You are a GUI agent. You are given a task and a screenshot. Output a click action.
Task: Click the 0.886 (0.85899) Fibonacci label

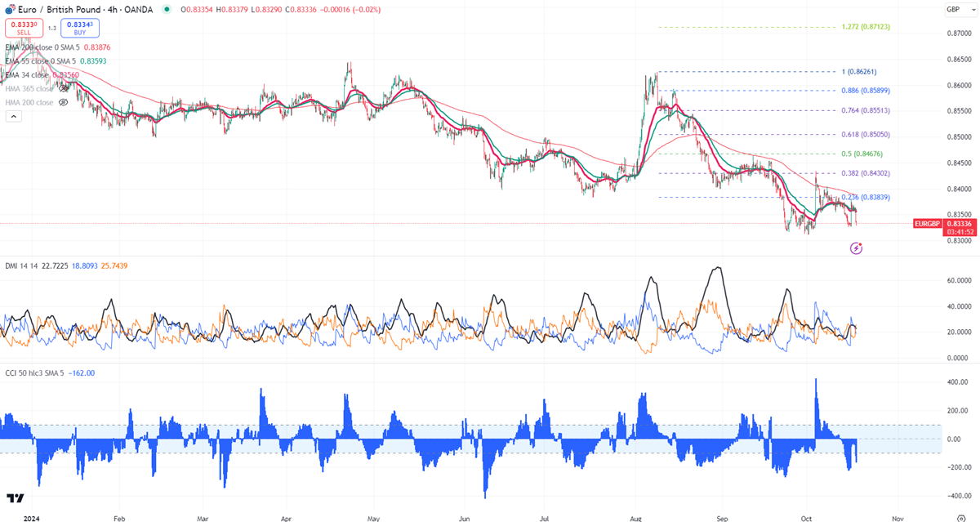[866, 91]
